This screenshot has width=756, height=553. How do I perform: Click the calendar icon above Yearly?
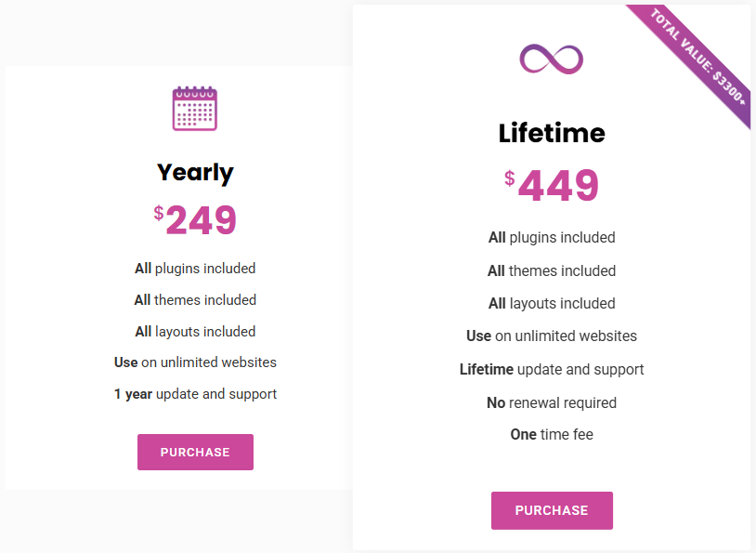[x=195, y=109]
